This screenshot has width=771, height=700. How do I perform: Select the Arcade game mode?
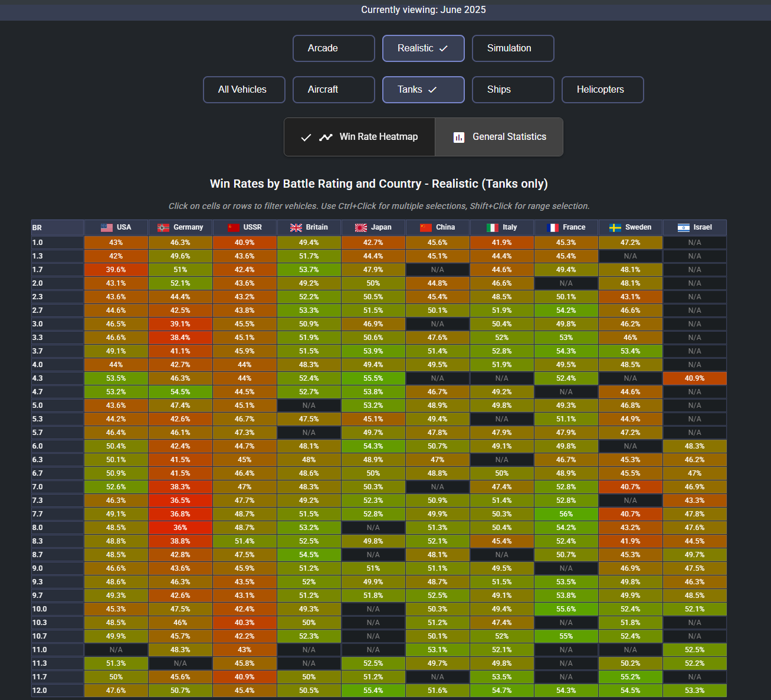tap(334, 48)
